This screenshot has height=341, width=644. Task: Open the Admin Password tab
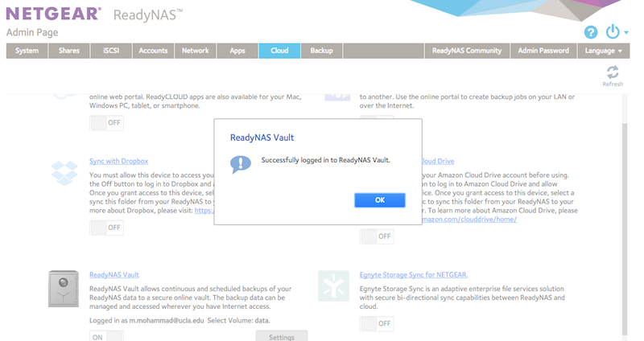pos(543,51)
